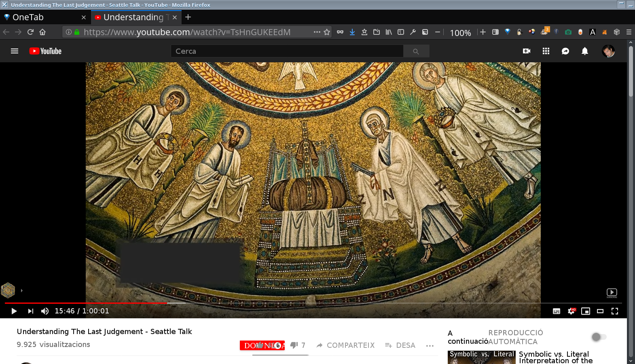Open the Symbolic vs. Literal video thumbnail

[482, 357]
